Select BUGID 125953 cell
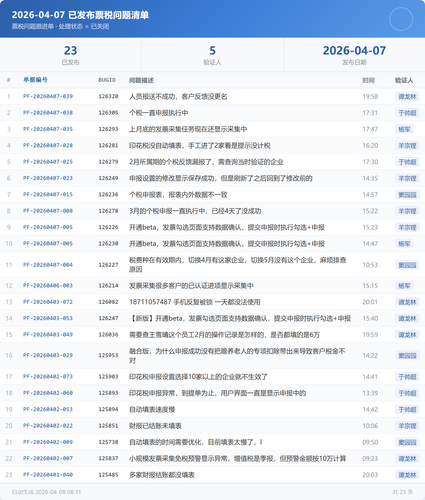425x500 pixels. pos(108,355)
